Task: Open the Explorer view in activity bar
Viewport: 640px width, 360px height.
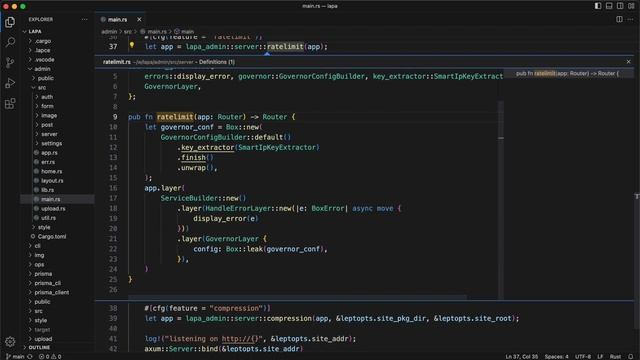Action: point(10,22)
